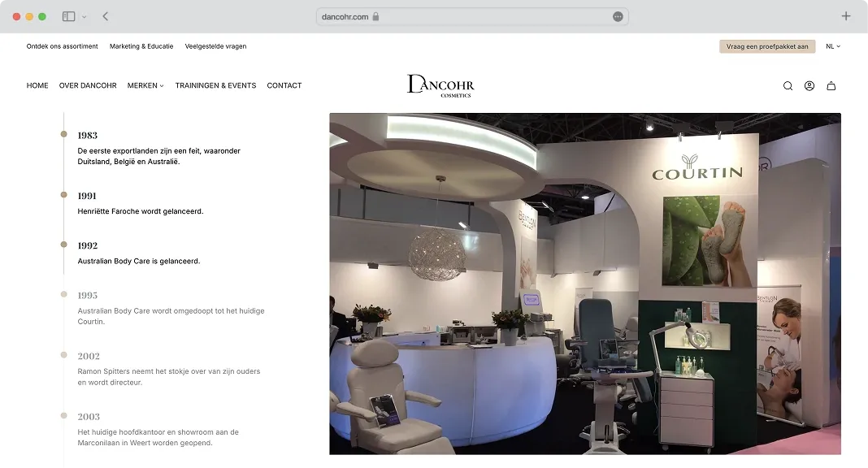Open the Marketing & Educatie link
This screenshot has height=468, width=868.
tap(141, 46)
